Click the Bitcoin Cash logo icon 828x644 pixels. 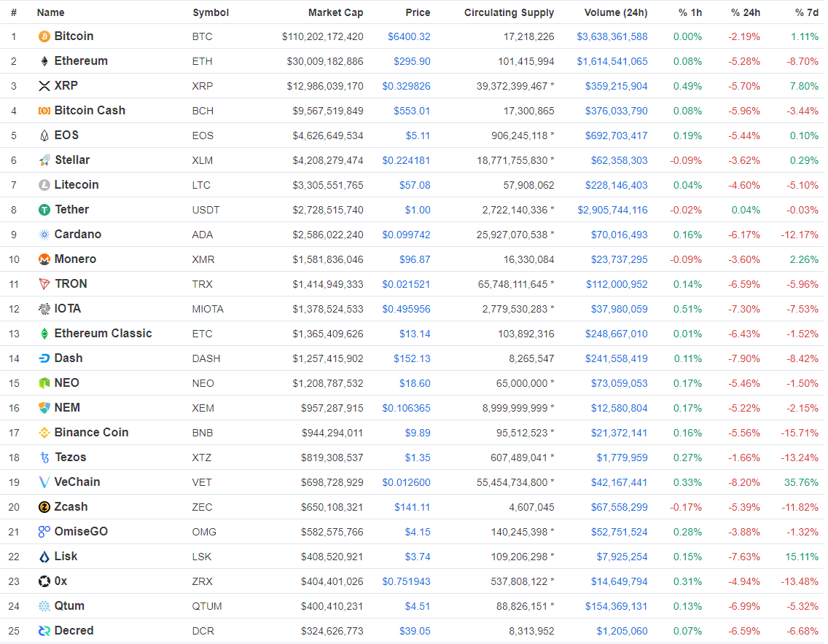44,111
